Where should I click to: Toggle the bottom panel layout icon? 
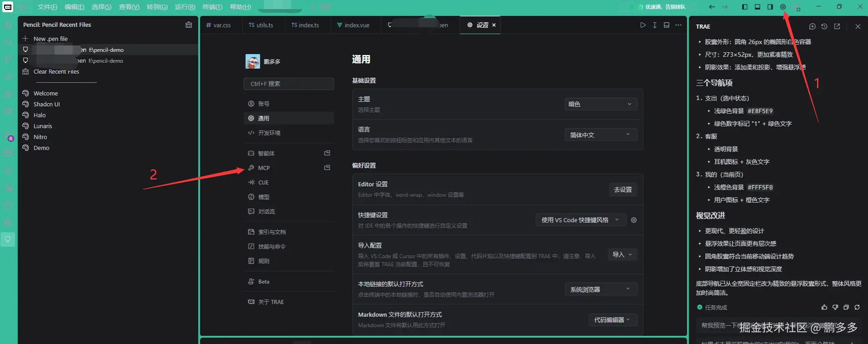coord(757,7)
